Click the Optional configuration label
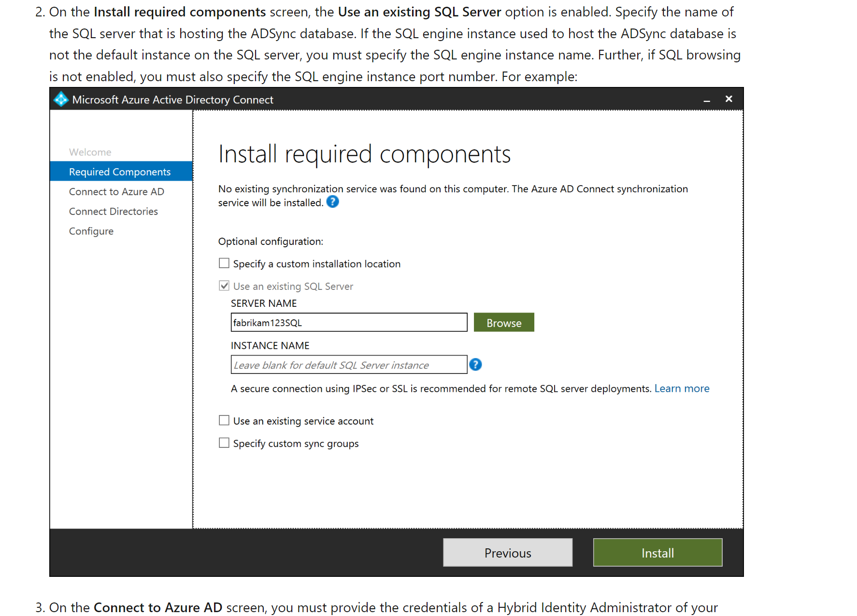857x616 pixels. 271,242
